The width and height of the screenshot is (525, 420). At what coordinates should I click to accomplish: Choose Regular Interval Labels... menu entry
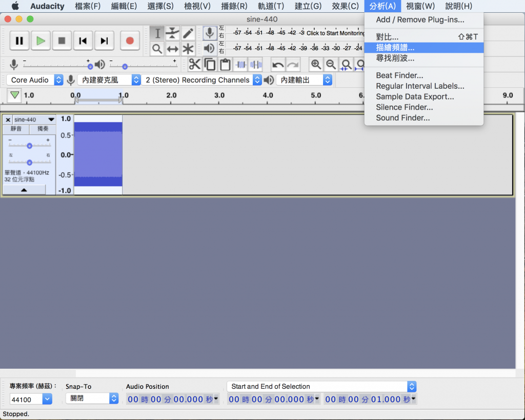[424, 86]
